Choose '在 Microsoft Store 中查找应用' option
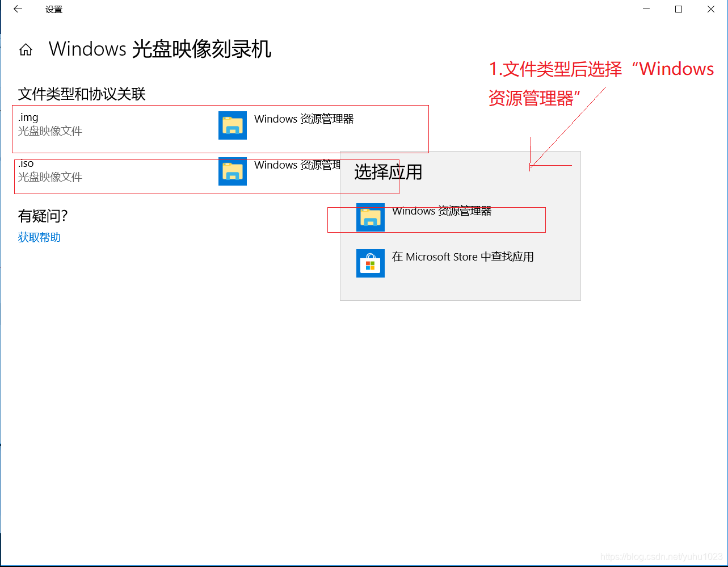This screenshot has width=728, height=567. pyautogui.click(x=463, y=257)
